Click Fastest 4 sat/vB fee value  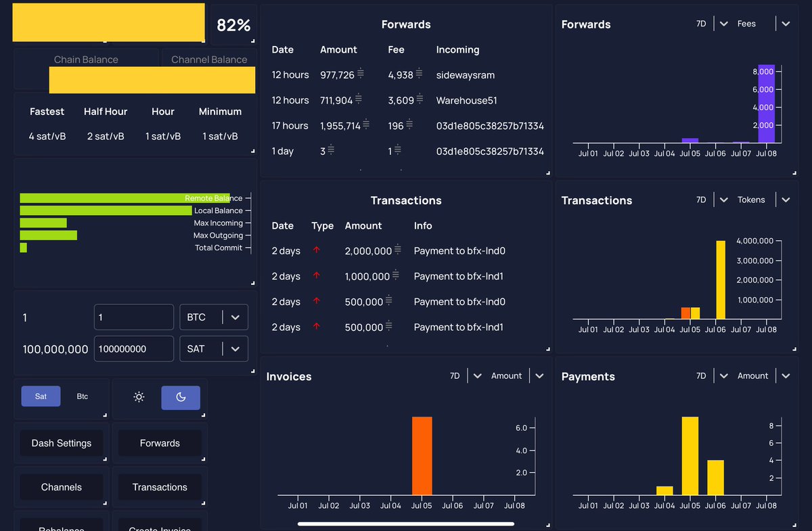pos(47,136)
